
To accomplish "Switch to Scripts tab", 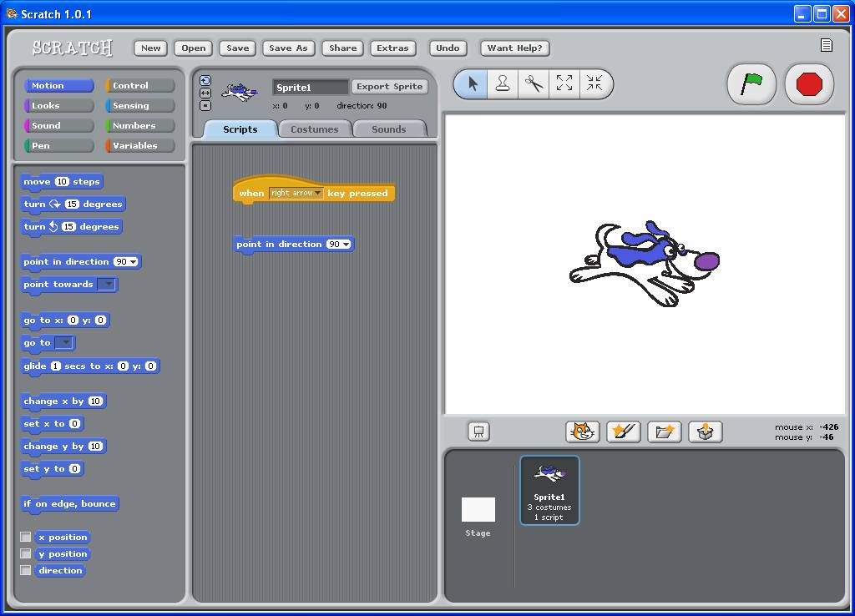I will pyautogui.click(x=240, y=129).
